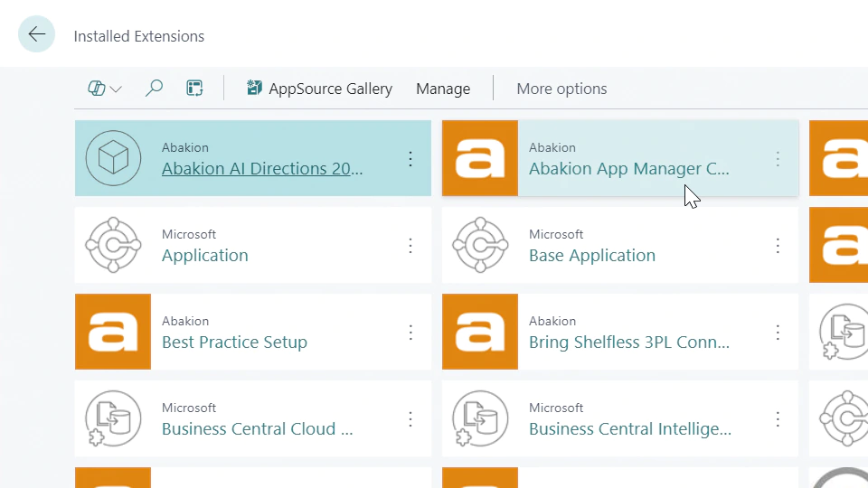Click Abakion publisher label above AI Directions
The width and height of the screenshot is (868, 488).
[x=184, y=147]
